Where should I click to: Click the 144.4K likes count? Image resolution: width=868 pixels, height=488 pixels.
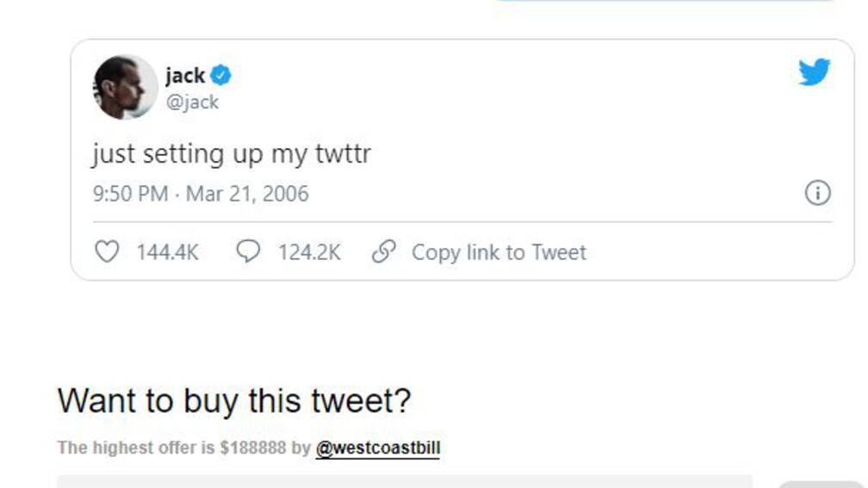pos(167,252)
